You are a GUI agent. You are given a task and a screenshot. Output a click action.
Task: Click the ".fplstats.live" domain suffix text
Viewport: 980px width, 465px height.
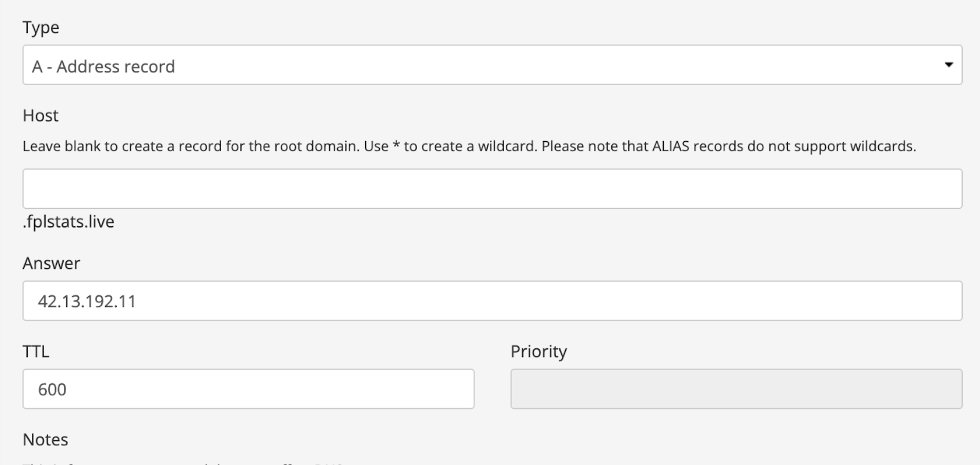[69, 221]
